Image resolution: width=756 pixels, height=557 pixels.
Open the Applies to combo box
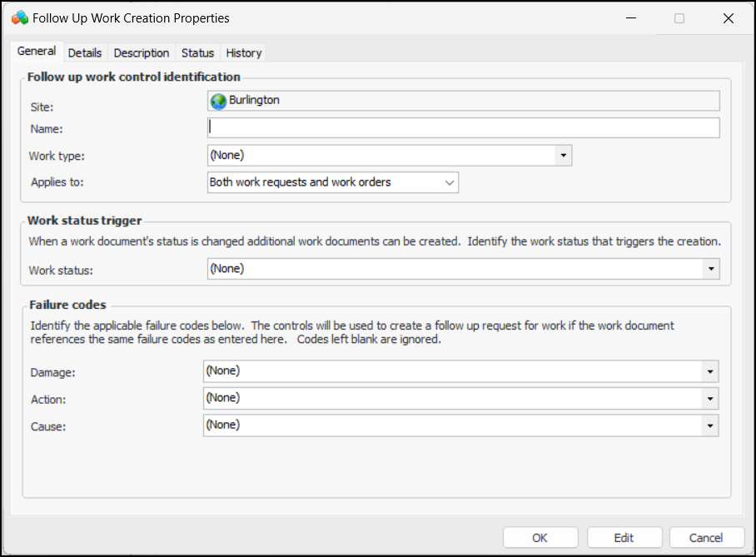click(450, 182)
